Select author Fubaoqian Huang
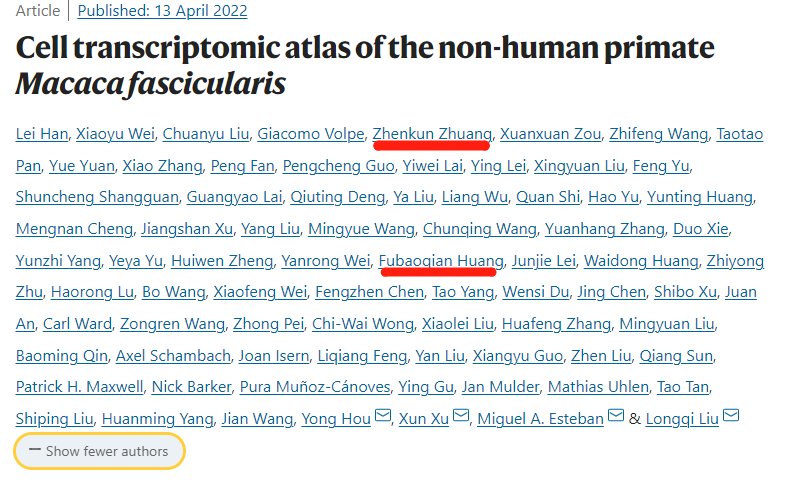 (x=440, y=261)
